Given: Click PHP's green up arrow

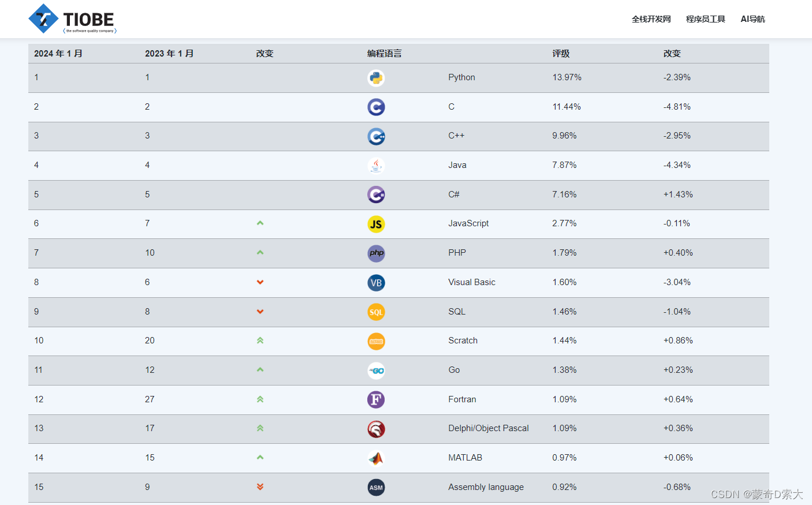Looking at the screenshot, I should 260,252.
